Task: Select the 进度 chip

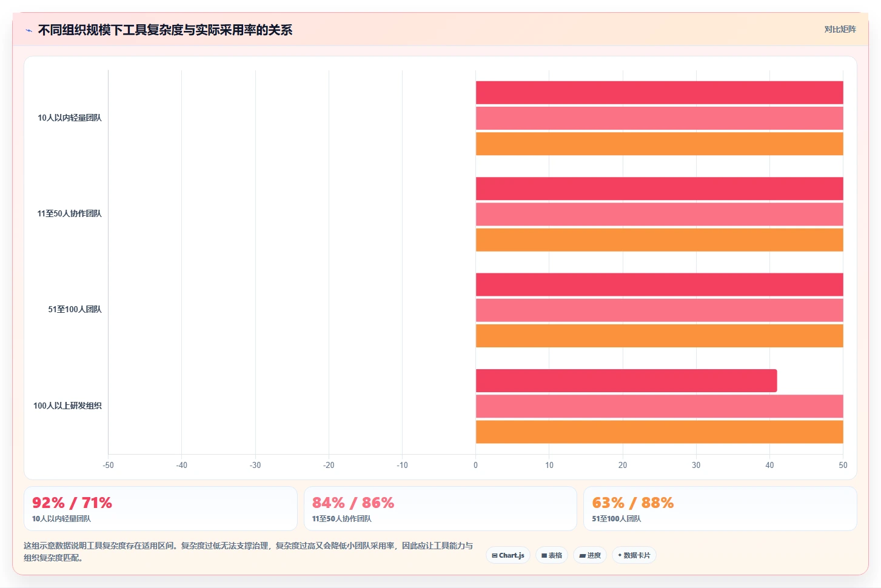Action: [590, 555]
